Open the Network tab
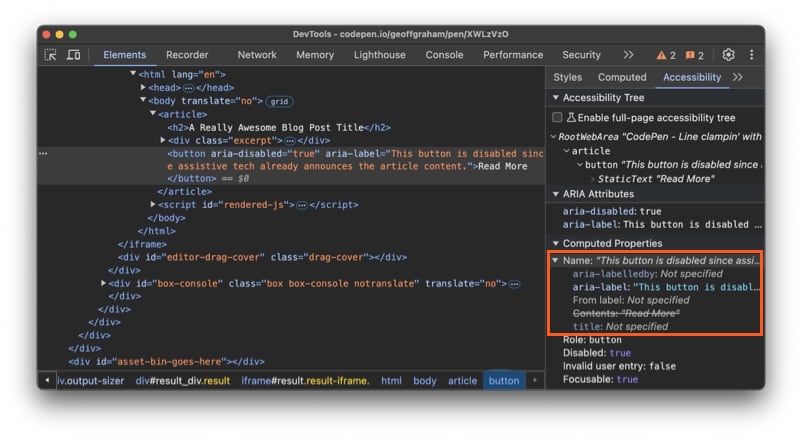Image resolution: width=802 pixels, height=439 pixels. click(x=257, y=55)
